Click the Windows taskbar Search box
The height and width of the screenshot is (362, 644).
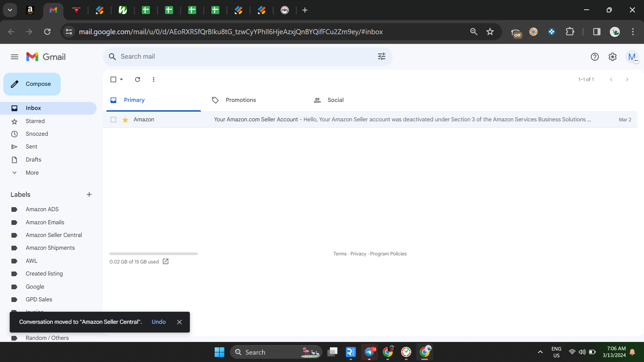pyautogui.click(x=276, y=352)
